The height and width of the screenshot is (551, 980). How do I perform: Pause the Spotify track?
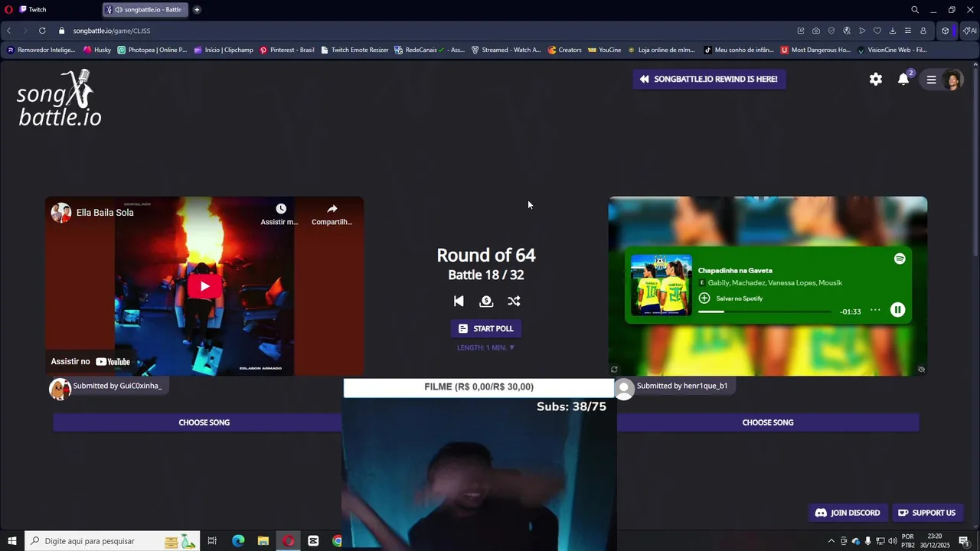[x=897, y=310]
